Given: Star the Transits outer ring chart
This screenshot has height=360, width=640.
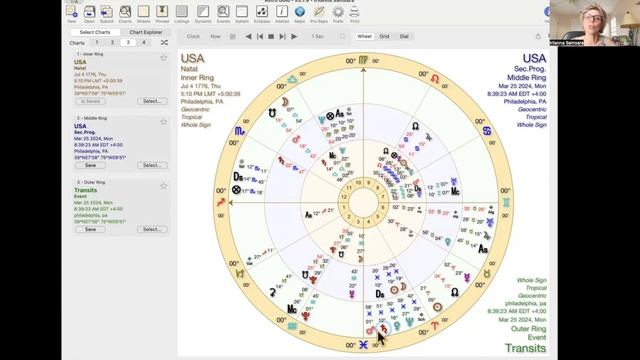Looking at the screenshot, I should coord(163,186).
